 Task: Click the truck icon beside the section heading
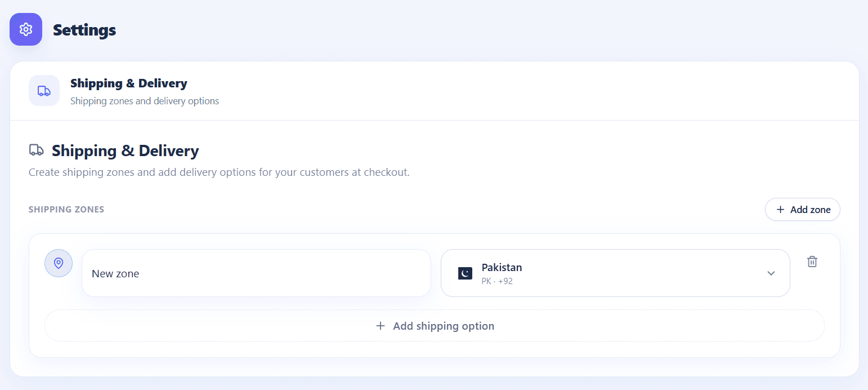[37, 150]
